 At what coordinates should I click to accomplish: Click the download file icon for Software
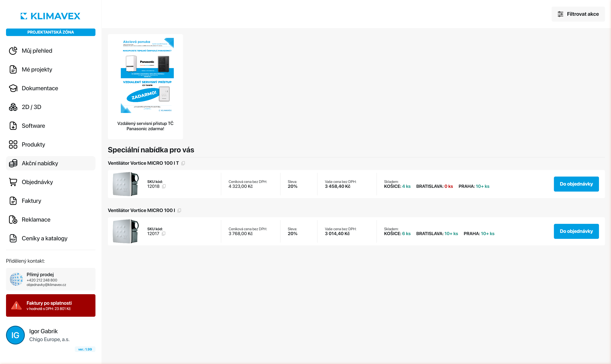tap(13, 126)
